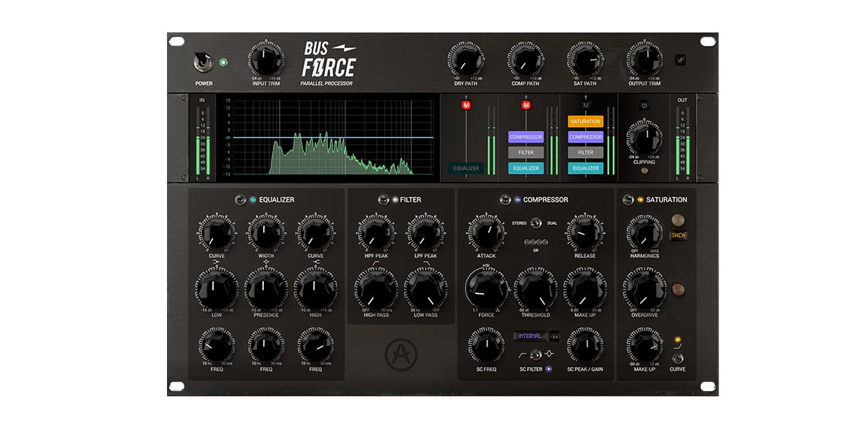Select Saturation block in sat path
Viewport: 868px width, 443px height.
click(x=585, y=121)
